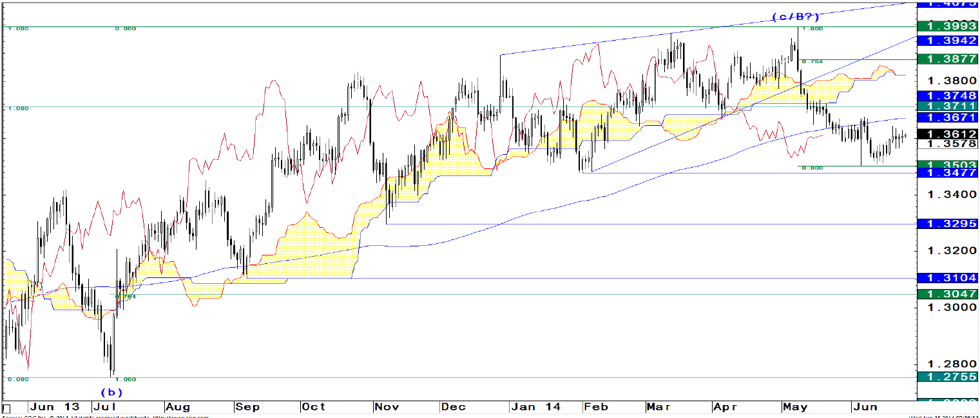Screen dimensions: 980x418
Task: Click the blue 1.3477 support level label
Action: tap(947, 173)
